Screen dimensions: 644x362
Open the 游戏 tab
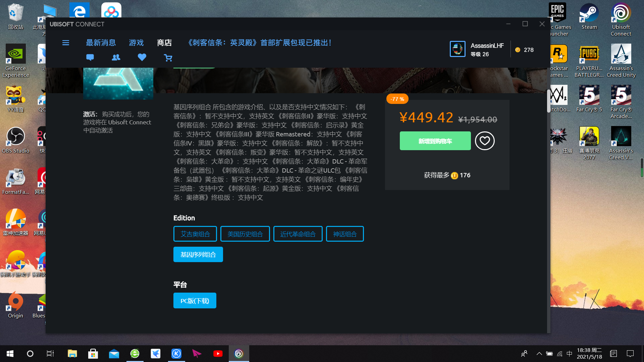[136, 43]
